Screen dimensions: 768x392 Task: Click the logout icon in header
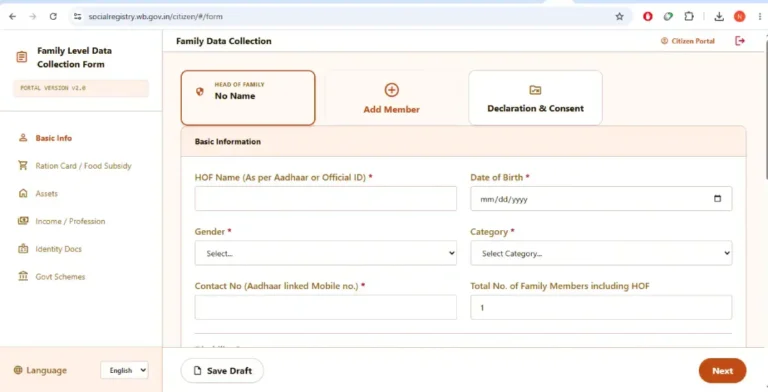point(740,41)
